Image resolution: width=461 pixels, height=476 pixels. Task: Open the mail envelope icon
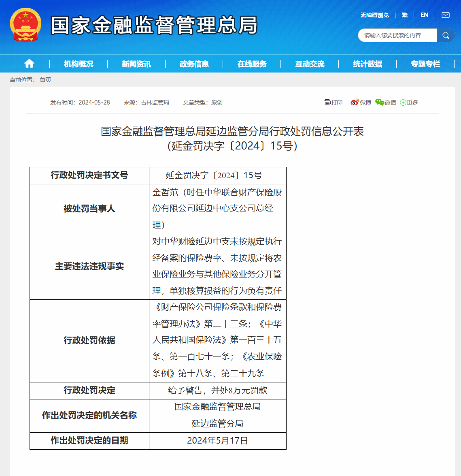[x=446, y=15]
